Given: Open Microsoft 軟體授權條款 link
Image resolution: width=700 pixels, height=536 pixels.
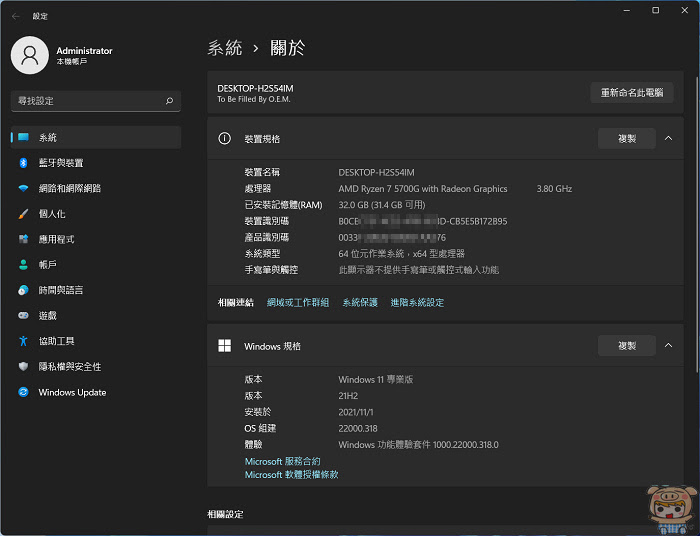Looking at the screenshot, I should [291, 475].
